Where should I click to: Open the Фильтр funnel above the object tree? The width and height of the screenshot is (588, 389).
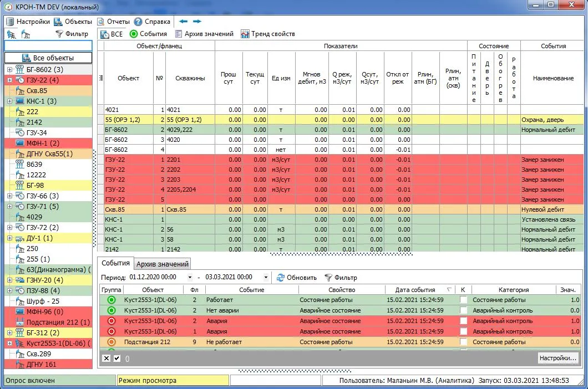(72, 34)
